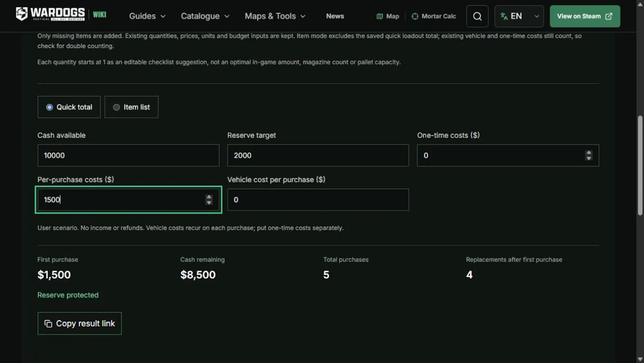Viewport: 644px width, 363px height.
Task: Click the Mortar Calc crosshair icon
Action: tap(415, 17)
